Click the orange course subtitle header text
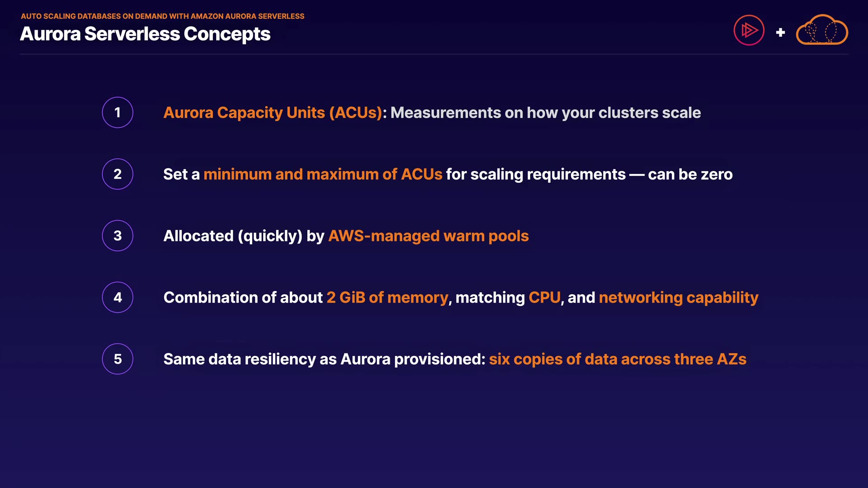The height and width of the screenshot is (488, 868). pos(162,16)
